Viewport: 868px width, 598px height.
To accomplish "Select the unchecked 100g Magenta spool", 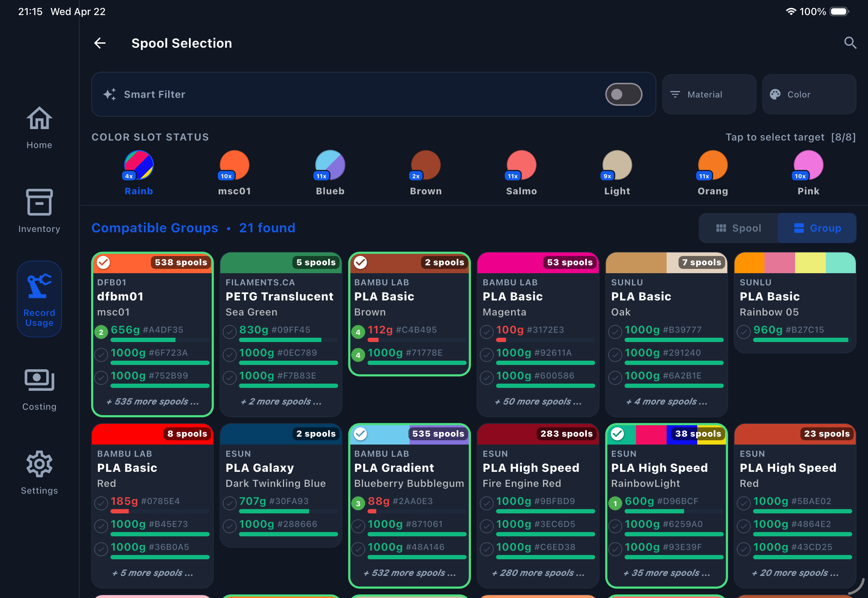I will [x=486, y=332].
